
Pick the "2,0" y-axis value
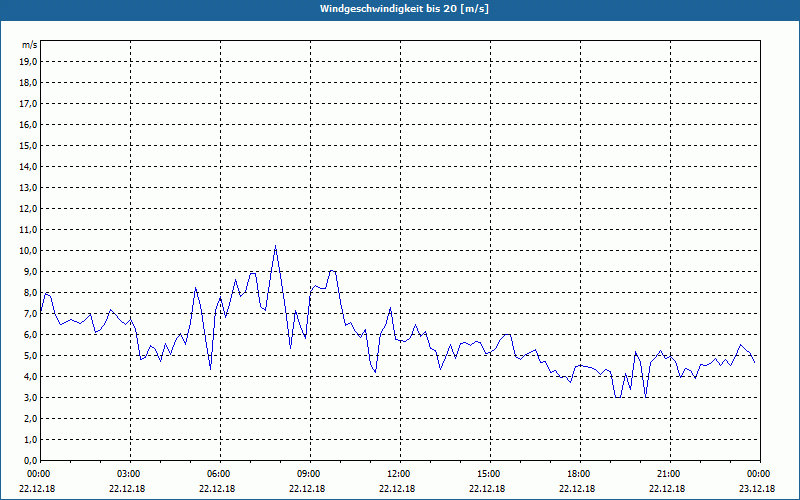(30, 419)
